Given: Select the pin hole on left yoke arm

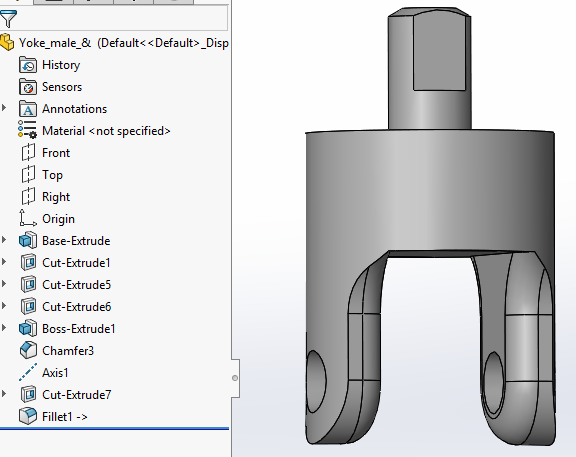Looking at the screenshot, I should tap(315, 381).
